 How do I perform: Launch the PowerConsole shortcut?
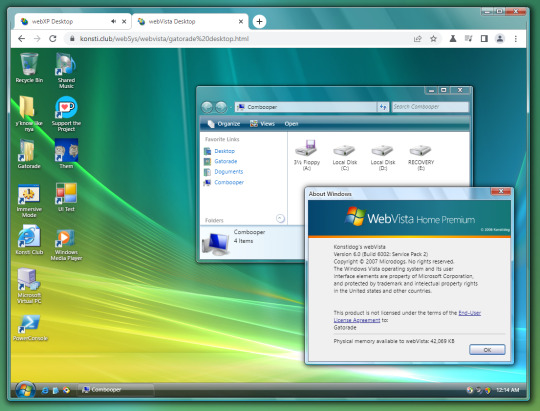[30, 328]
